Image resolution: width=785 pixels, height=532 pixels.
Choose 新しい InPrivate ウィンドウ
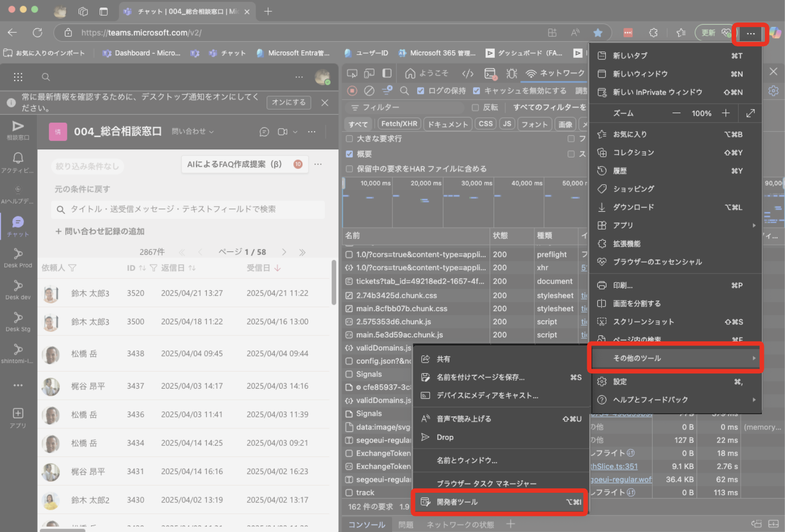[x=676, y=92]
